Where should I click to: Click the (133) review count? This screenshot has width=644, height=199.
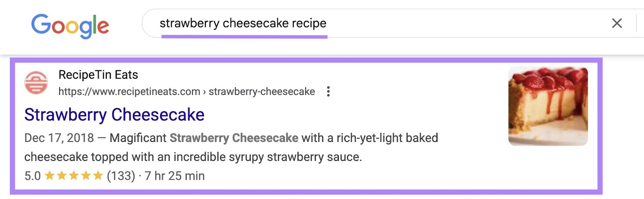tap(121, 176)
